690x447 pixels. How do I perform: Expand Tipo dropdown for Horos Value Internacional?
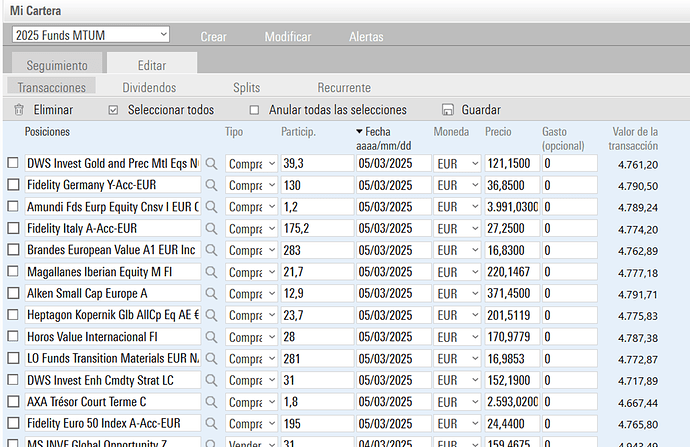pos(251,337)
